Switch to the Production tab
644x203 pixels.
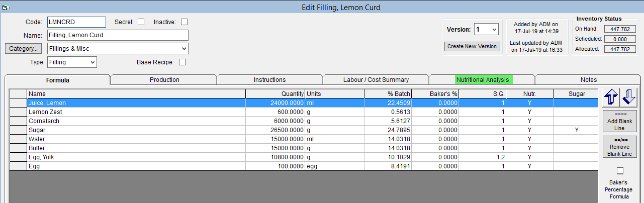coord(164,80)
